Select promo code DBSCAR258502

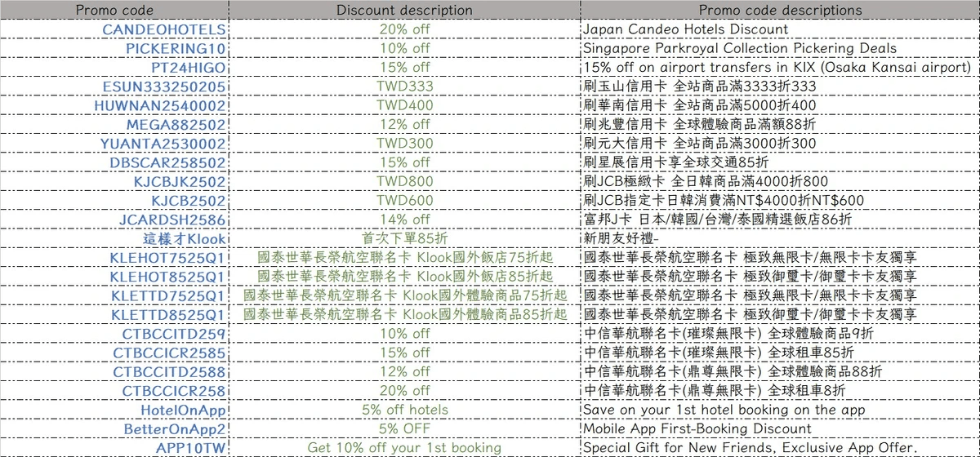click(167, 162)
